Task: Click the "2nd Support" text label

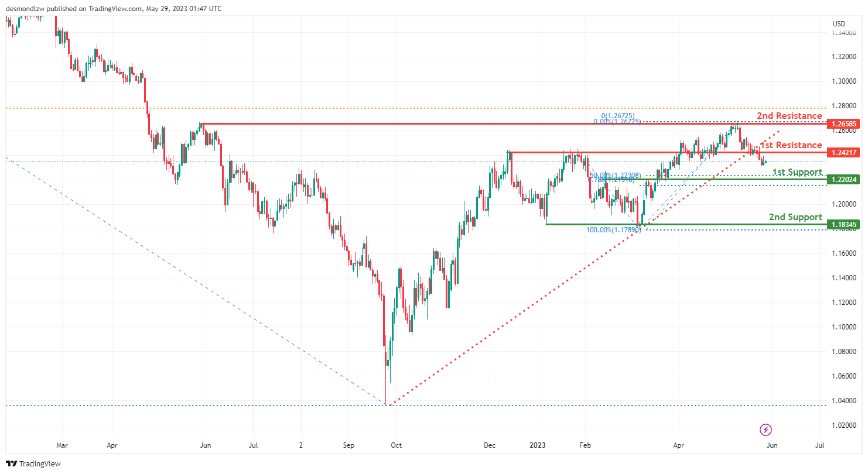Action: coord(795,217)
